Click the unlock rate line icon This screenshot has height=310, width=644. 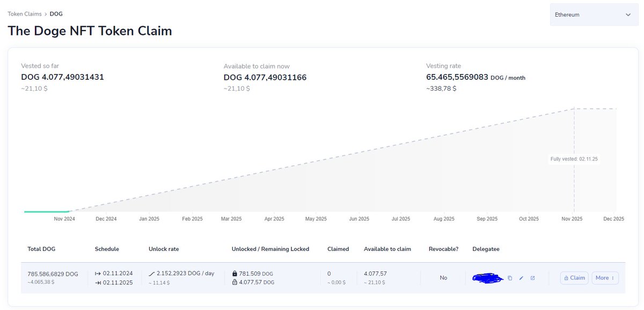coord(152,274)
